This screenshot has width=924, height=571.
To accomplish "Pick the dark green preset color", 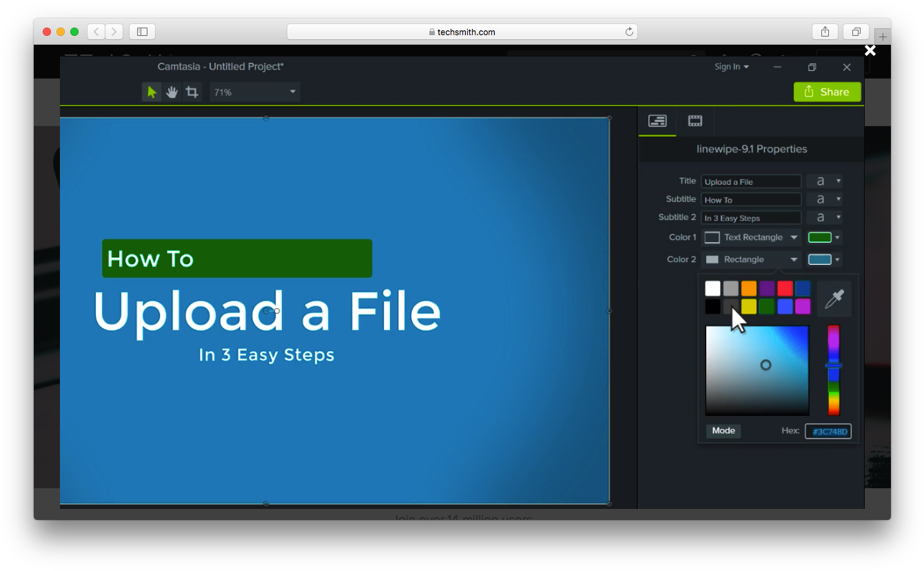I will (x=767, y=306).
